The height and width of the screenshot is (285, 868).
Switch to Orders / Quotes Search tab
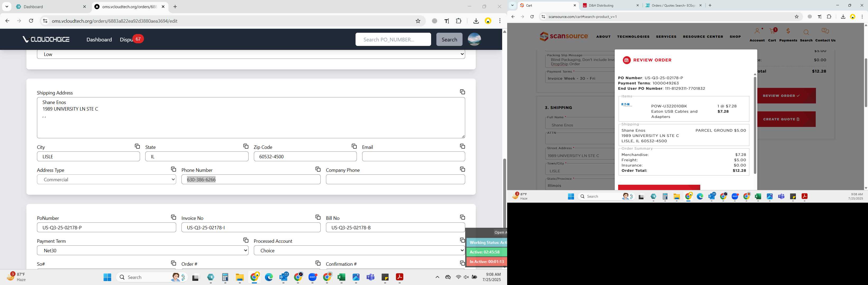[673, 5]
